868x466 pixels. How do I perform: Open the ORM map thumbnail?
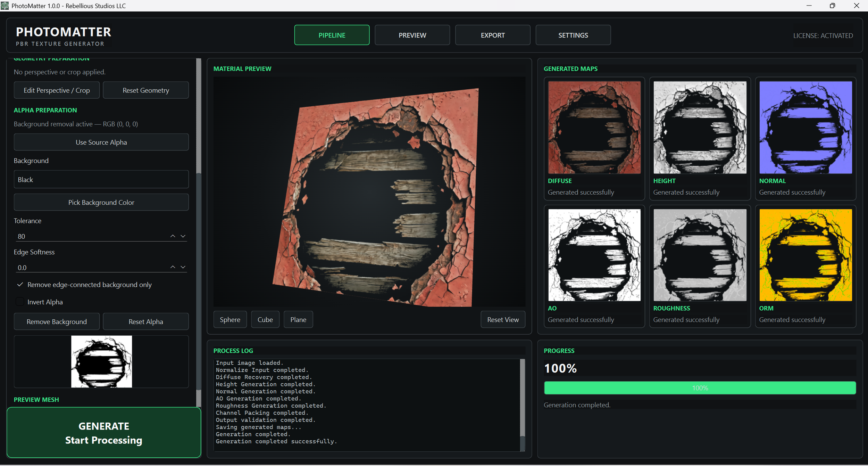coord(806,255)
